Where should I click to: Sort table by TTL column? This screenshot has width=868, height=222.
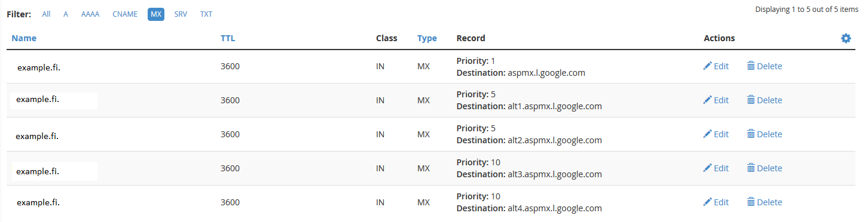point(228,38)
